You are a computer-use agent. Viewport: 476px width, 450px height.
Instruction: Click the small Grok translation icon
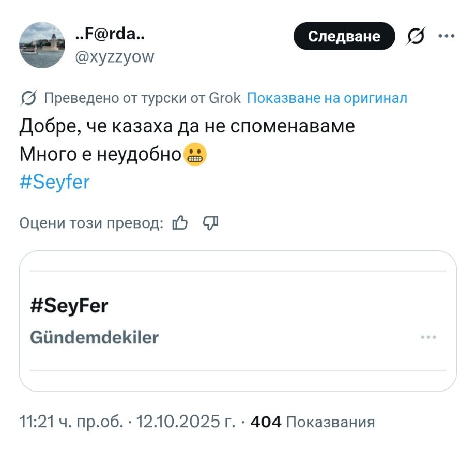pyautogui.click(x=29, y=98)
